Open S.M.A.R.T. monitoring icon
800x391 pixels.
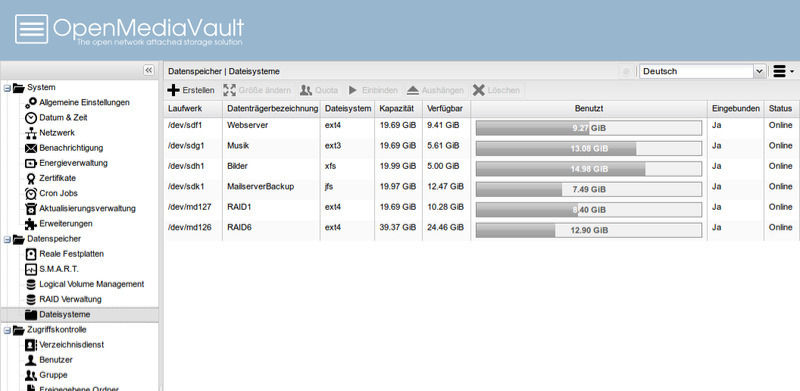[31, 269]
